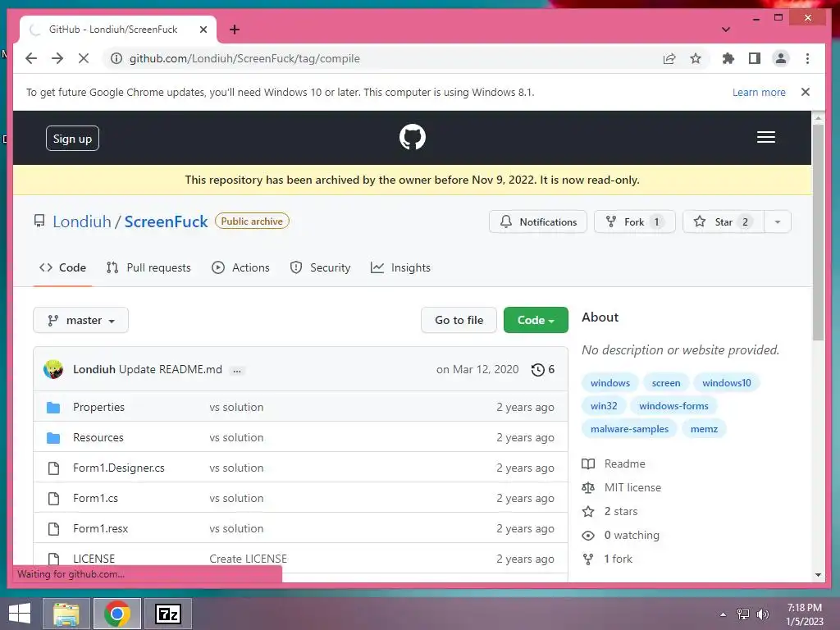
Task: Open the Properties folder
Action: [98, 407]
